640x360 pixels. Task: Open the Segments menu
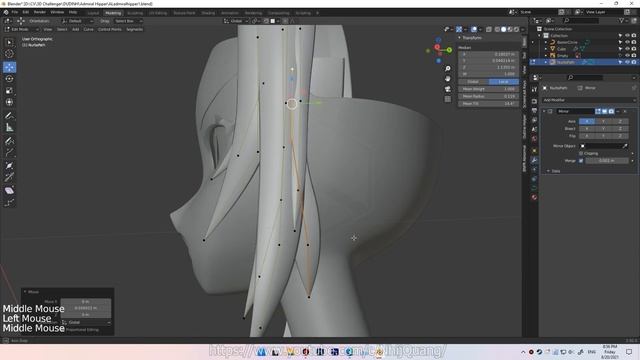click(x=134, y=29)
